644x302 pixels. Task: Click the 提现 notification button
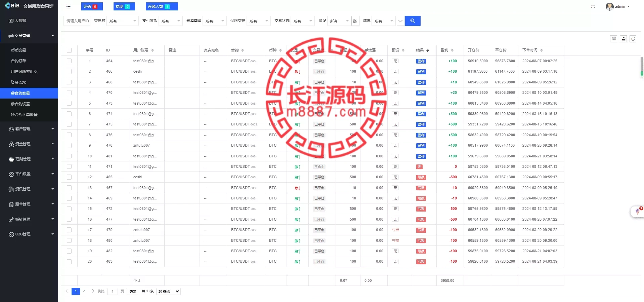[124, 6]
